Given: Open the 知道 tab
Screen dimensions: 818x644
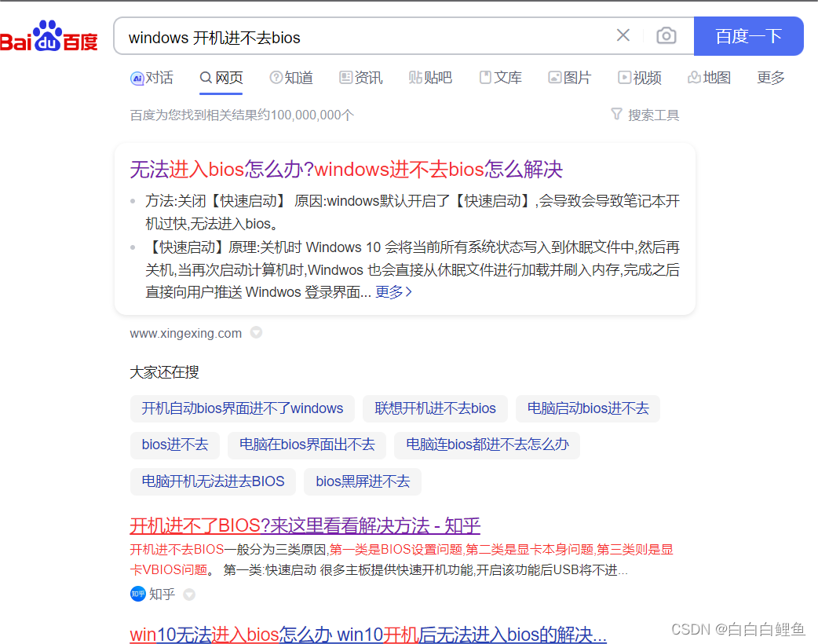Looking at the screenshot, I should click(x=291, y=78).
